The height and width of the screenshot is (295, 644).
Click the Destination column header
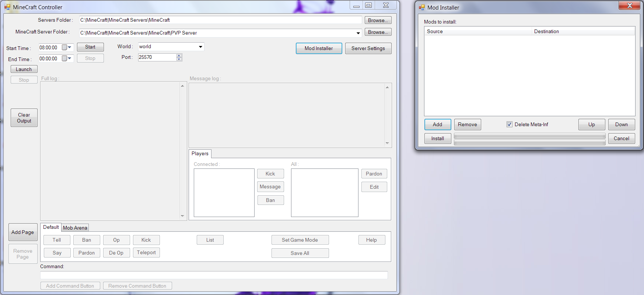(583, 31)
